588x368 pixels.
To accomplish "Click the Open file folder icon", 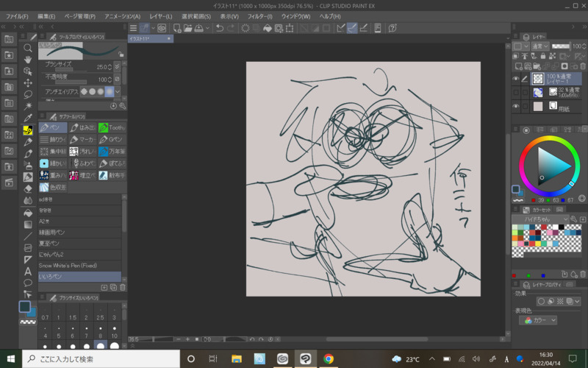I will [x=188, y=28].
